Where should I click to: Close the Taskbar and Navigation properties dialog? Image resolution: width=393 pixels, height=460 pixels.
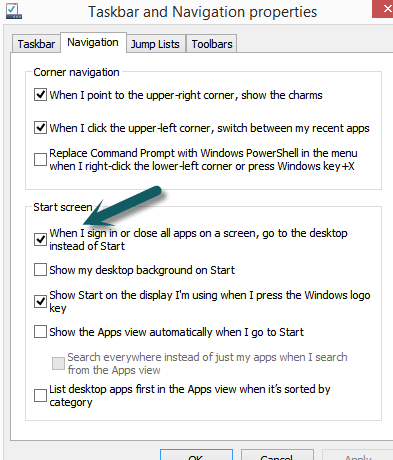383,9
